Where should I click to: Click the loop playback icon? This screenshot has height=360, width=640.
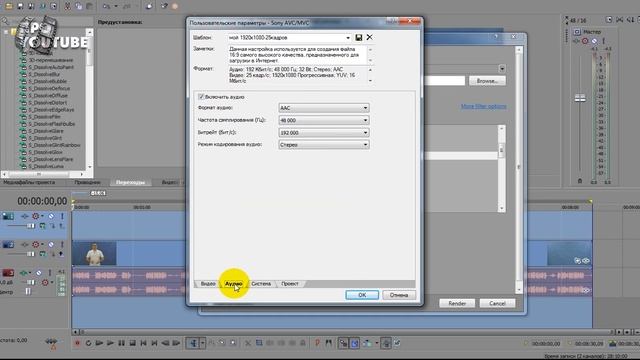(88, 343)
